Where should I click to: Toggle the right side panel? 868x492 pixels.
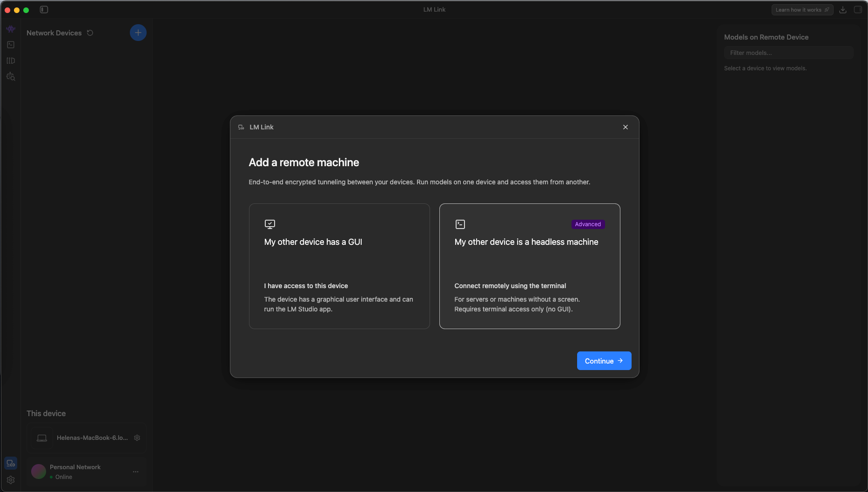point(858,10)
